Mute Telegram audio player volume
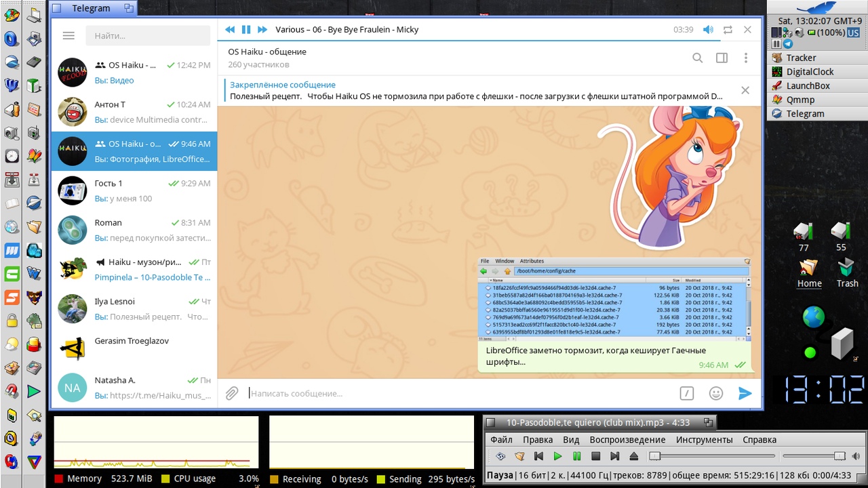 tap(708, 30)
